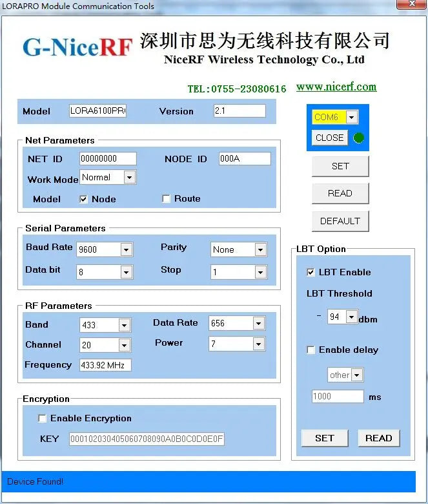The height and width of the screenshot is (504, 428).
Task: Open the Band 433 dropdown
Action: [124, 325]
